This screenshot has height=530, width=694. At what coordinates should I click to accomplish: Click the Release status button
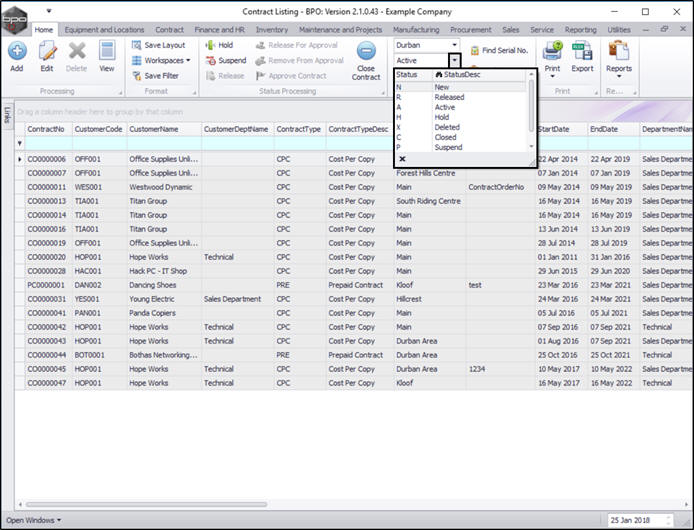coord(225,76)
